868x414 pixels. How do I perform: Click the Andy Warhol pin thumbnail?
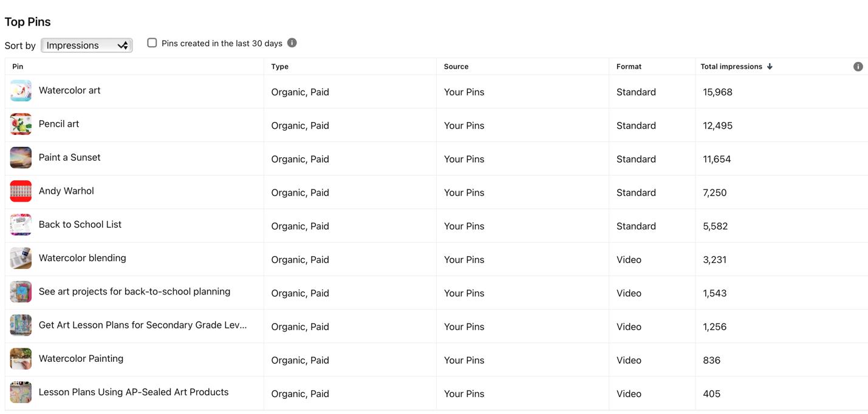pyautogui.click(x=21, y=191)
